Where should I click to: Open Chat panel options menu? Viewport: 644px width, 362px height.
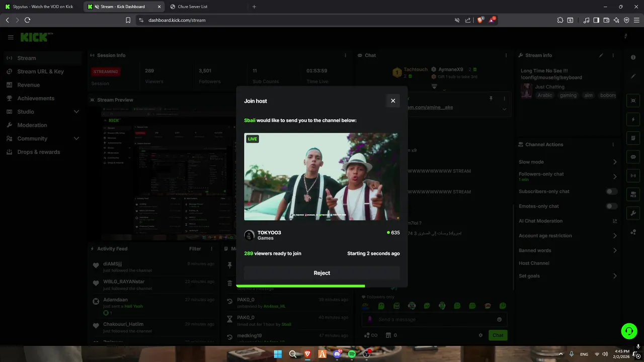506,55
